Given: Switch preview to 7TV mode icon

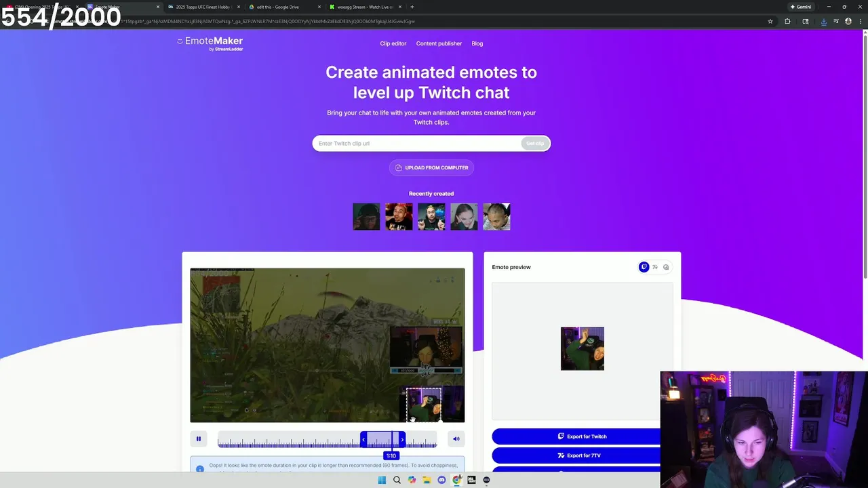Looking at the screenshot, I should [x=654, y=267].
